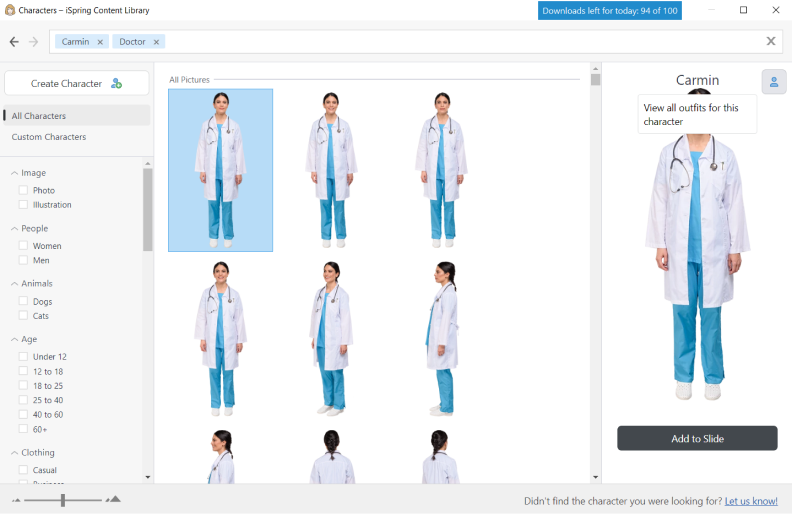Image resolution: width=792 pixels, height=514 pixels.
Task: Open Custom Characters section
Action: [48, 137]
